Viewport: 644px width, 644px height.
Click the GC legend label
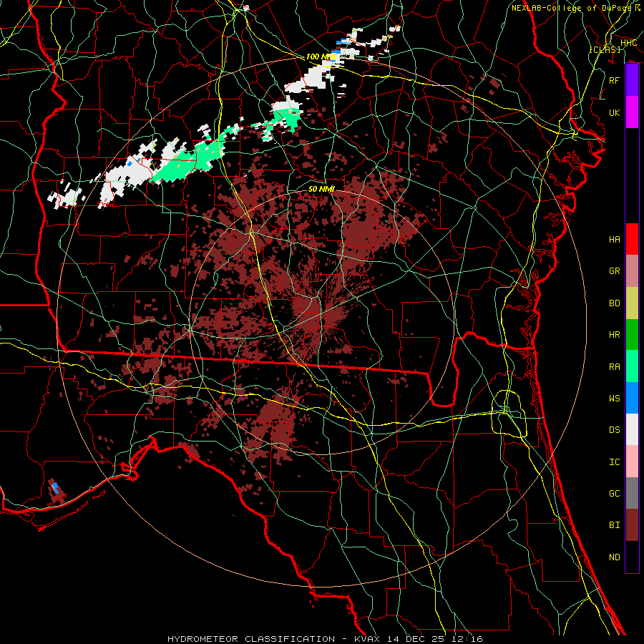click(x=615, y=494)
